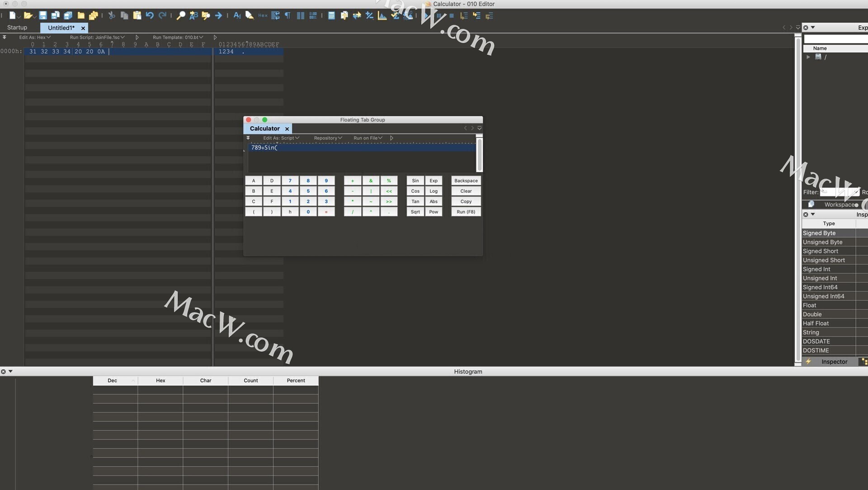
Task: Click the Save All toolbar icon
Action: point(68,15)
